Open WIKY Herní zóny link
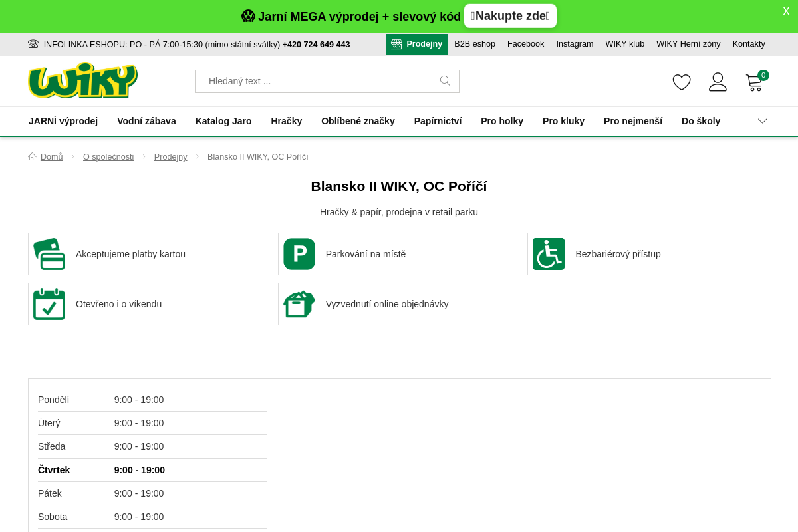 [x=688, y=44]
